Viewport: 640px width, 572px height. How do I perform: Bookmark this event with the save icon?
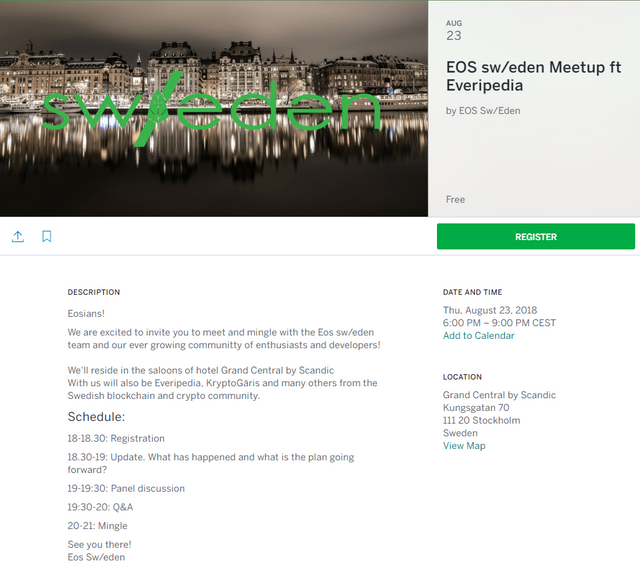[47, 237]
